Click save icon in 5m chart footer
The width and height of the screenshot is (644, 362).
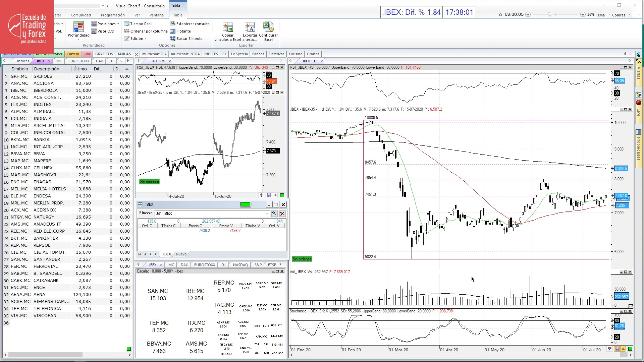coord(269,195)
